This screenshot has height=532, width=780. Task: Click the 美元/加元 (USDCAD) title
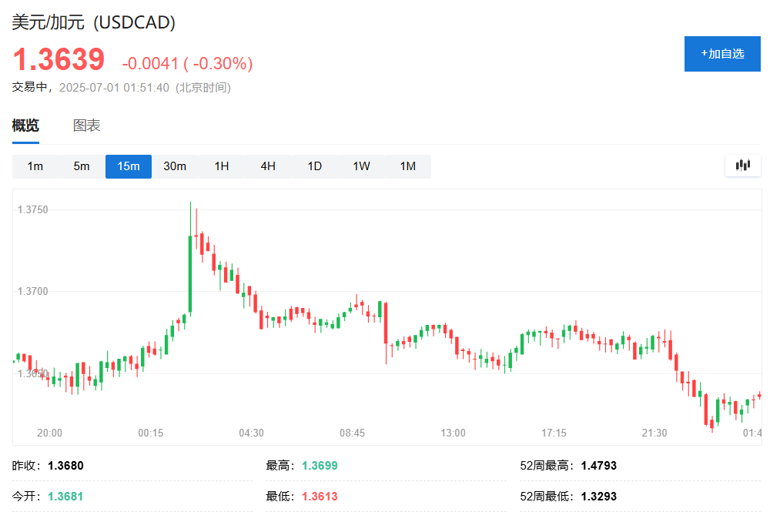pyautogui.click(x=93, y=22)
